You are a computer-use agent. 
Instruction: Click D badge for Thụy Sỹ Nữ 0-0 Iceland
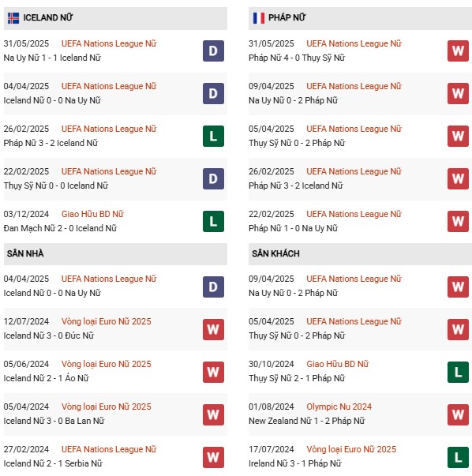coord(213,179)
